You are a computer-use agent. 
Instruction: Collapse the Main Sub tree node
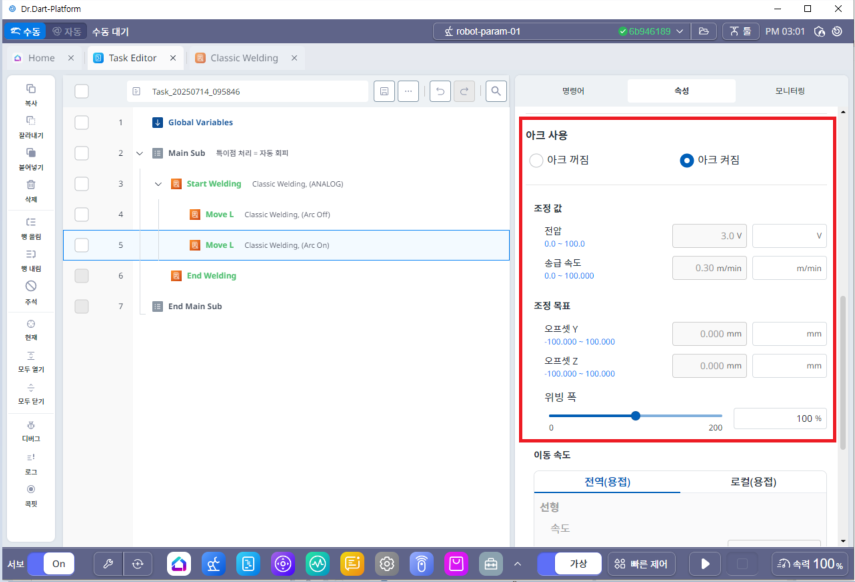point(139,153)
